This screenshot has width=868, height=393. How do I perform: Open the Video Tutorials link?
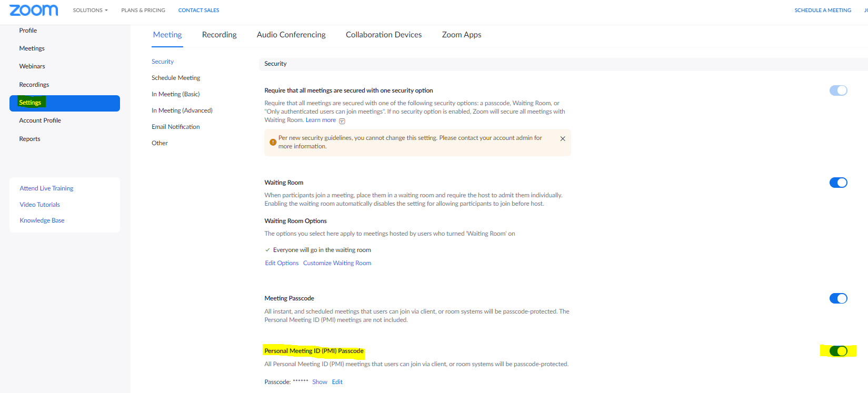coord(39,205)
